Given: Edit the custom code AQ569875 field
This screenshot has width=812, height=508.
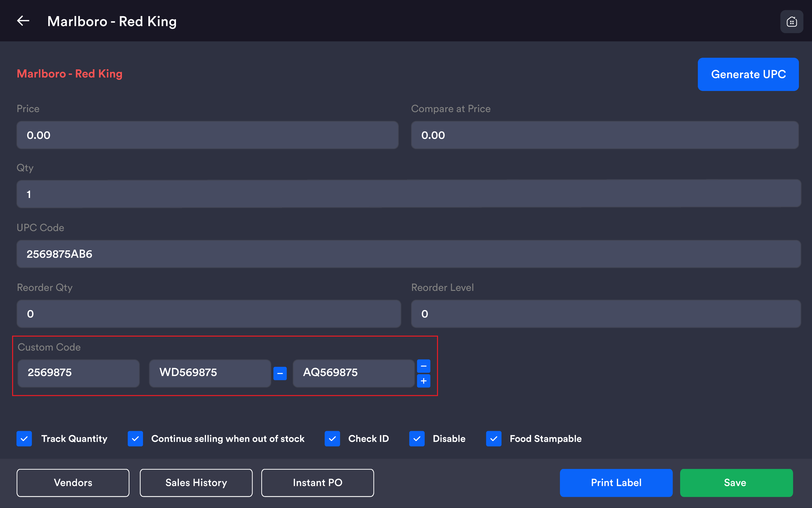Looking at the screenshot, I should point(354,373).
